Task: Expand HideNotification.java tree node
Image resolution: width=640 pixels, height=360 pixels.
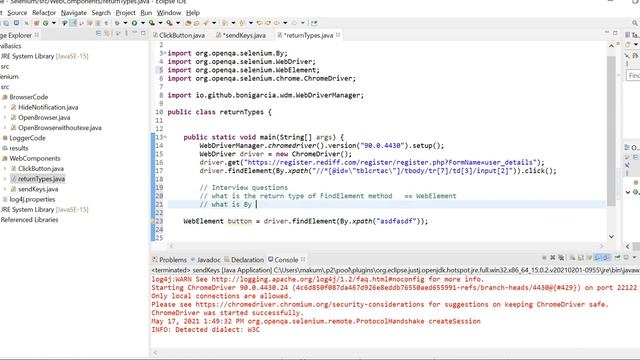Action: 5,107
